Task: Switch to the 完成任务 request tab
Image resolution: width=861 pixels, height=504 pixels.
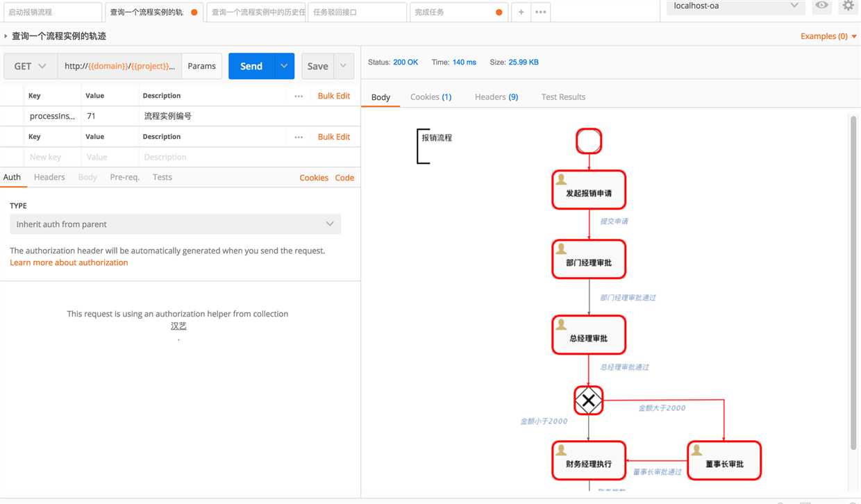Action: [x=459, y=12]
